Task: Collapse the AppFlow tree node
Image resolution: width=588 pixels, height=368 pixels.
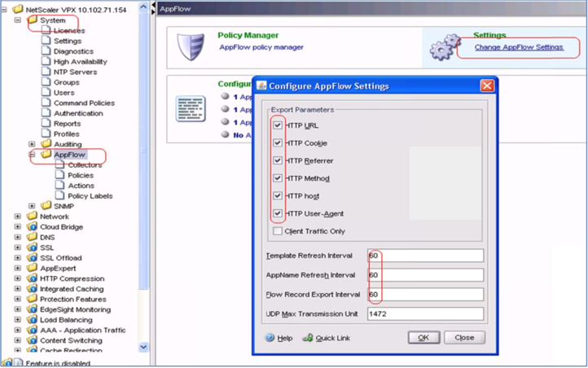Action: pyautogui.click(x=32, y=155)
